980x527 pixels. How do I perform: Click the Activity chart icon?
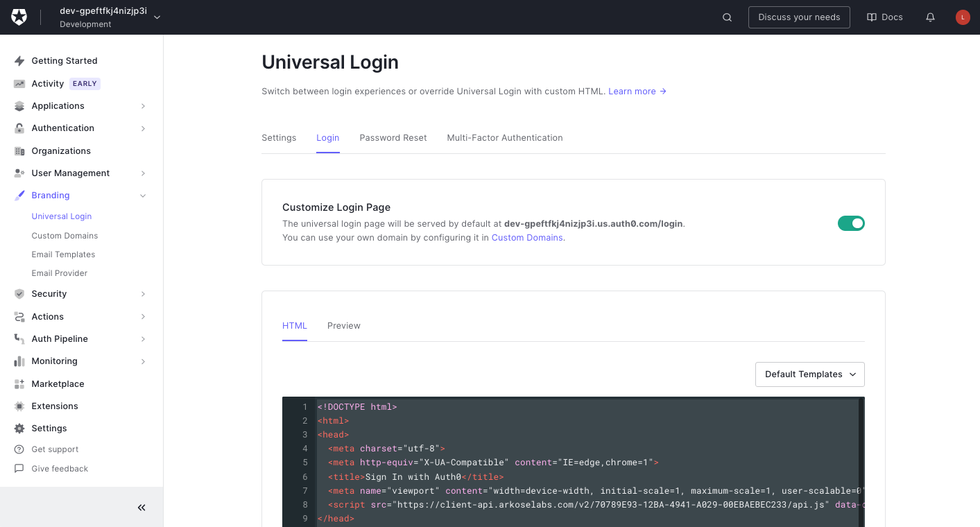[19, 84]
